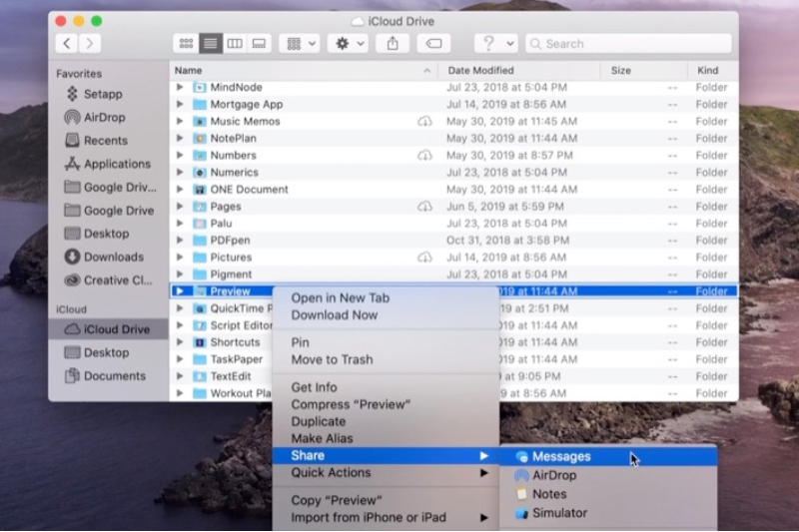
Task: Share to Simulator in the submenu
Action: pos(608,513)
